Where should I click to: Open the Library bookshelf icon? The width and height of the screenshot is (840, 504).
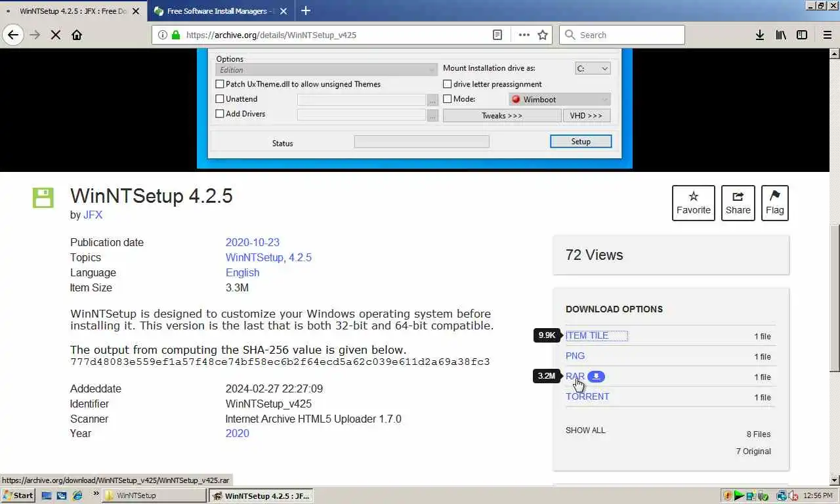click(780, 35)
